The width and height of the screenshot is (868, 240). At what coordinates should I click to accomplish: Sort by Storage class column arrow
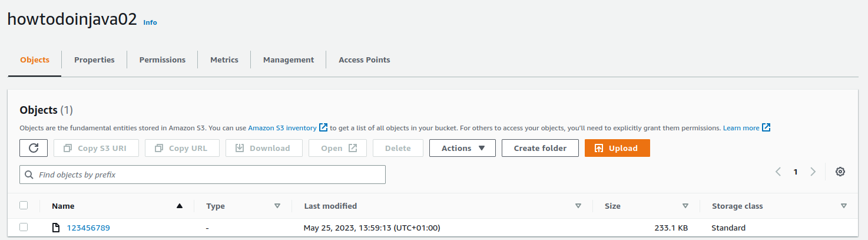[x=844, y=206]
